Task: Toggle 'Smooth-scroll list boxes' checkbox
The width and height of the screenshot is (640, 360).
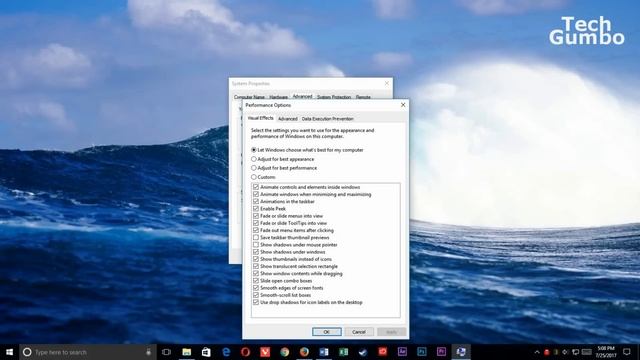Action: pos(256,295)
